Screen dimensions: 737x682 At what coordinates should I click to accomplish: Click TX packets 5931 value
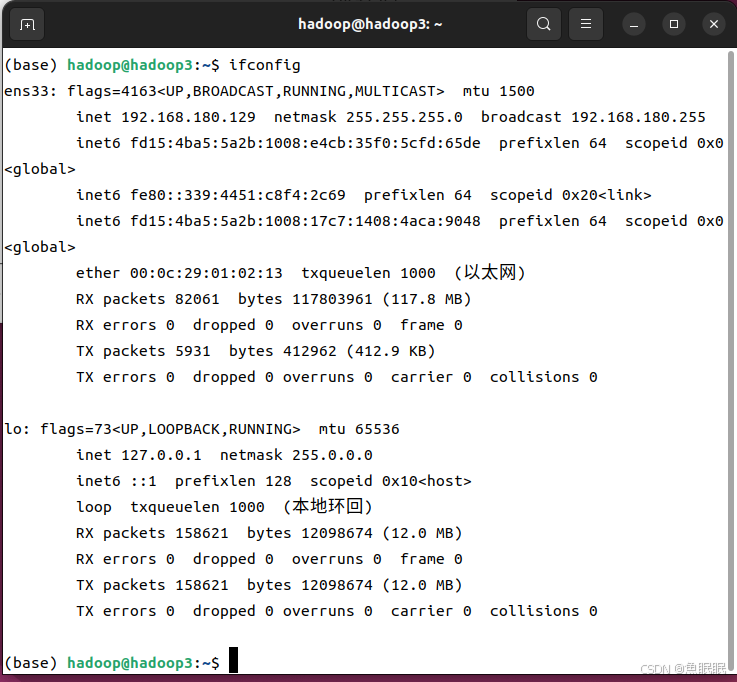click(193, 351)
